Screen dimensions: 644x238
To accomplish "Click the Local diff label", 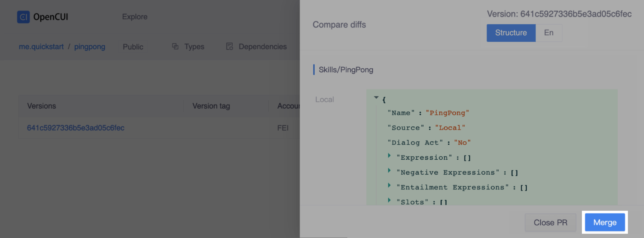I will tap(325, 100).
